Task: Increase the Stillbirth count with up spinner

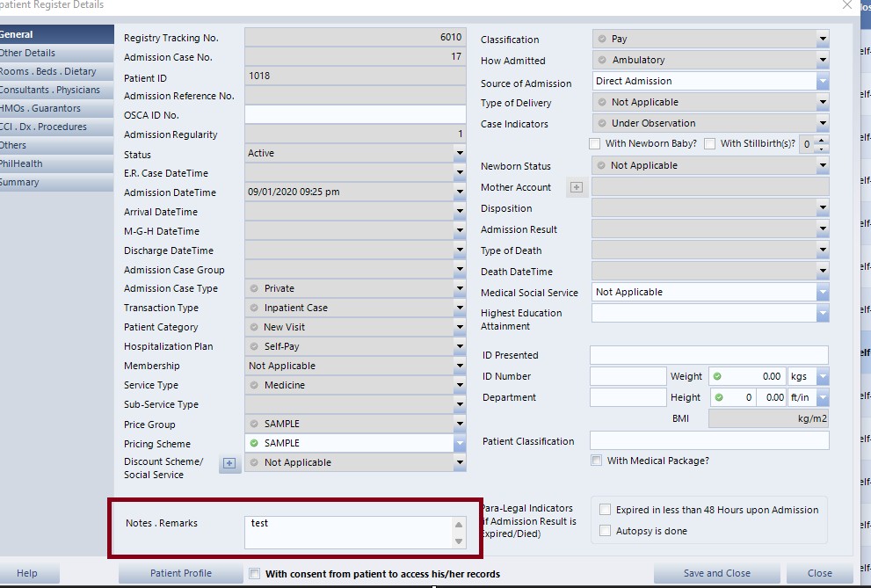Action: pos(823,140)
